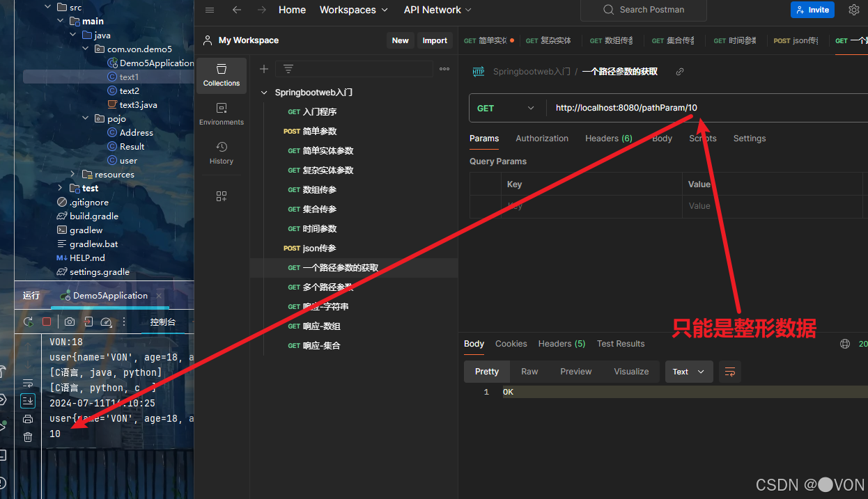The width and height of the screenshot is (868, 499).
Task: Open the response Cookies tab
Action: pos(511,344)
